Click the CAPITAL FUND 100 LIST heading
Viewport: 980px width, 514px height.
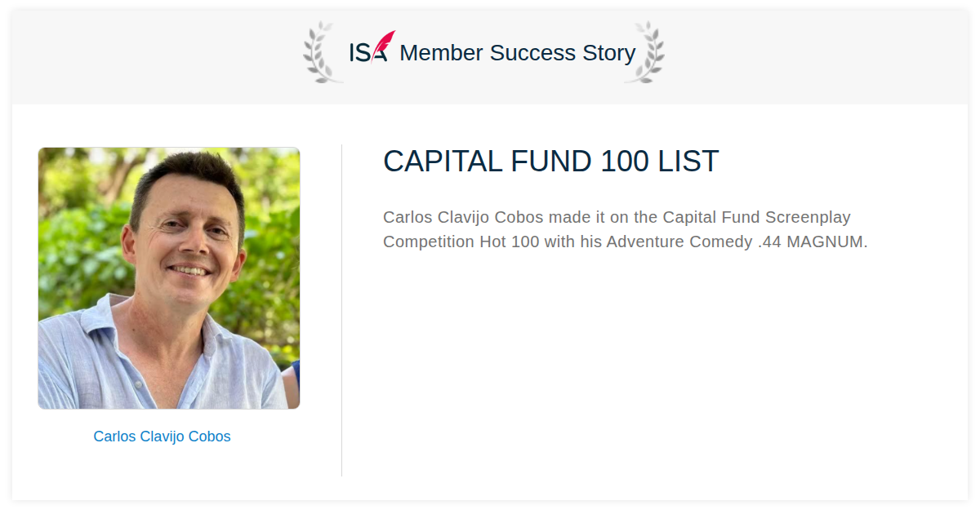551,162
